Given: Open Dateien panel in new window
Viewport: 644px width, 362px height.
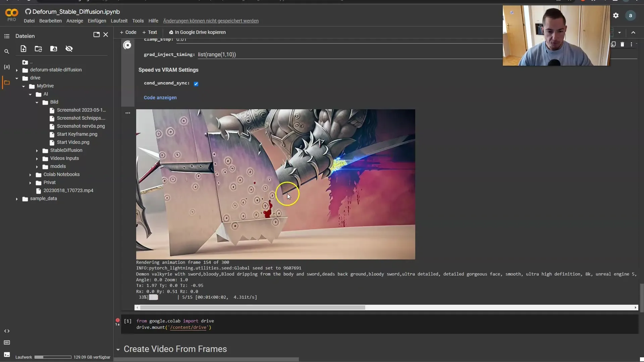Looking at the screenshot, I should [97, 35].
